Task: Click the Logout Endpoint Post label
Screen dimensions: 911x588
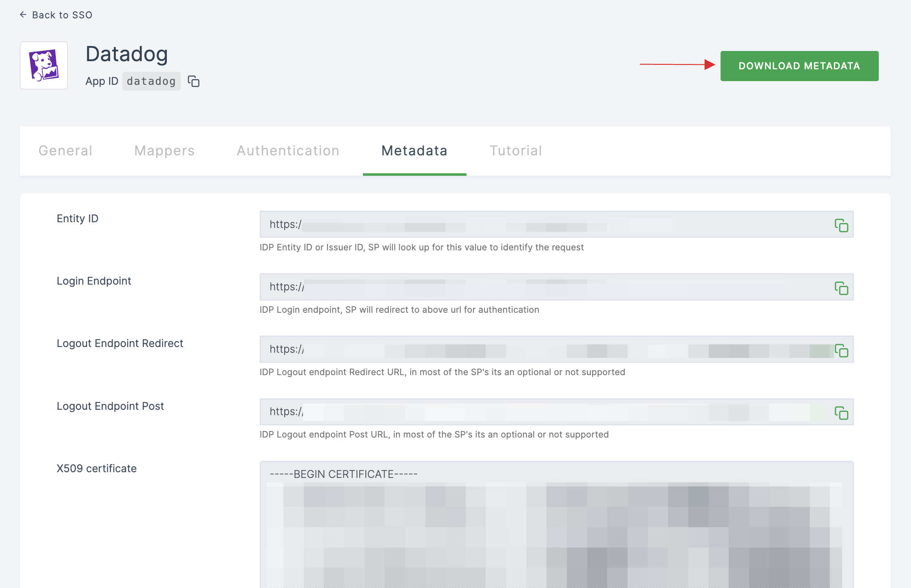Action: pos(110,406)
